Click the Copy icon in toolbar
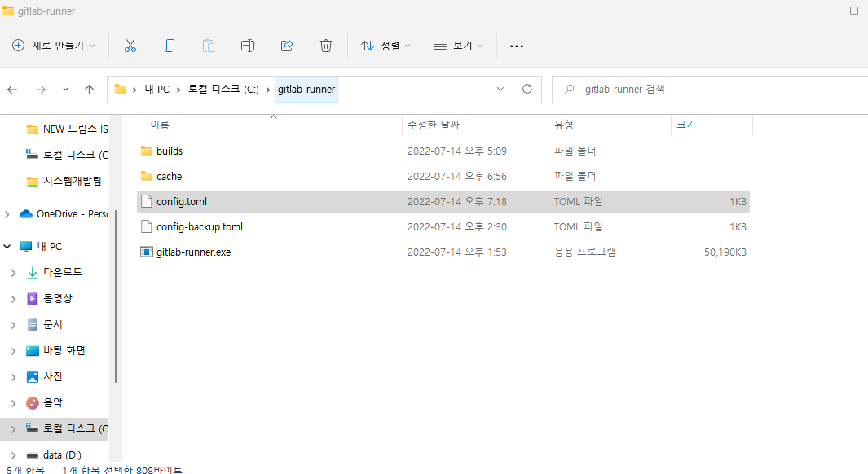The width and height of the screenshot is (868, 474). [x=170, y=46]
